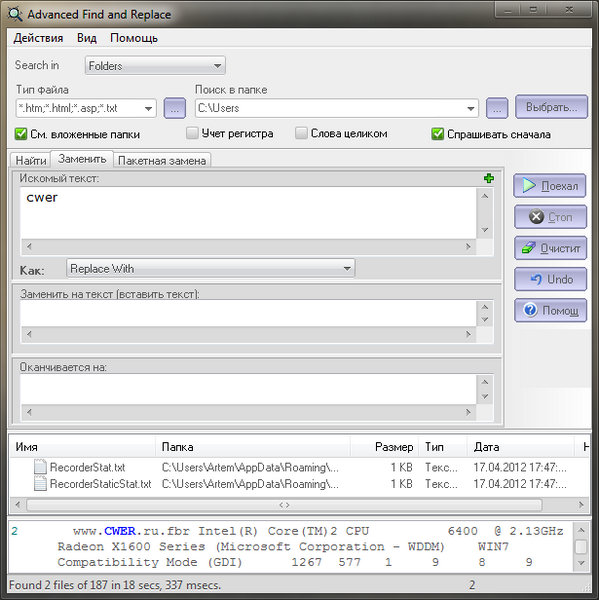This screenshot has width=599, height=600.
Task: Enable the Учет регистра checkbox
Action: [x=192, y=133]
